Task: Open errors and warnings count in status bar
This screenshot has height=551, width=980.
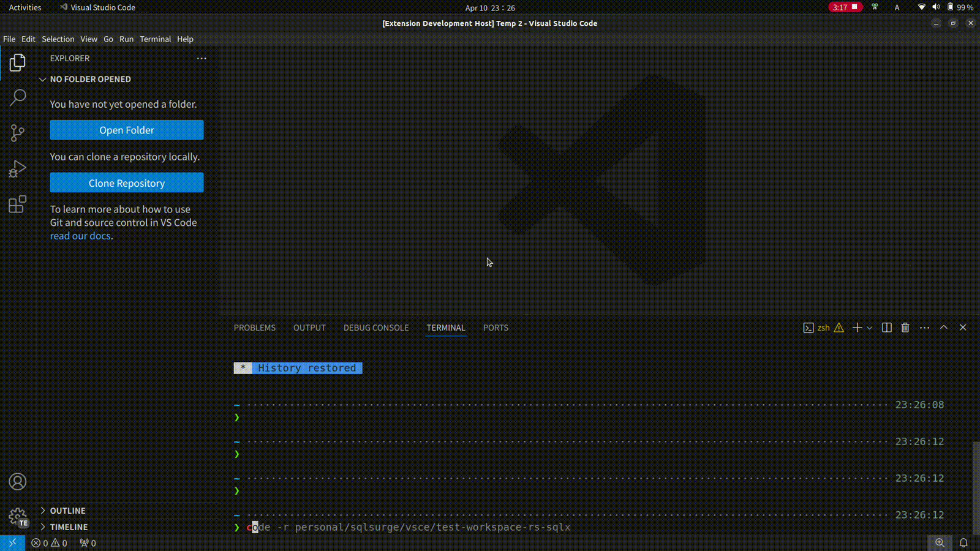Action: click(x=49, y=543)
